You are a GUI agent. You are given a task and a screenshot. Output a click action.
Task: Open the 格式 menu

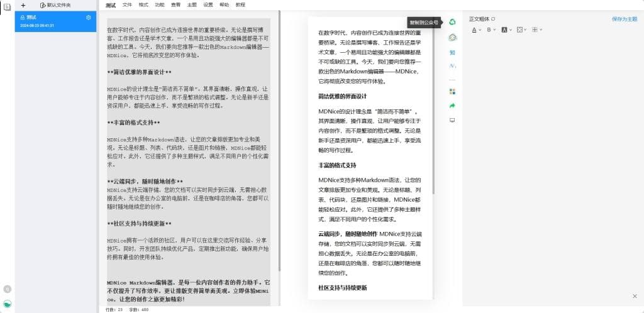(x=143, y=5)
